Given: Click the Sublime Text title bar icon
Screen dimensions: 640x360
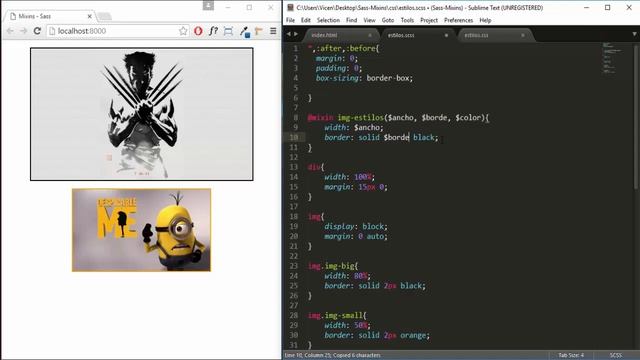Looking at the screenshot, I should 291,7.
